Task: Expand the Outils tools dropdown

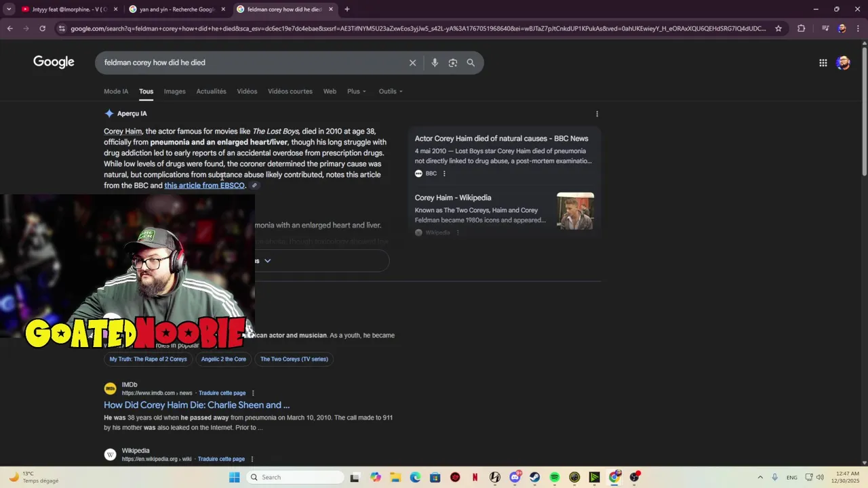Action: [391, 91]
